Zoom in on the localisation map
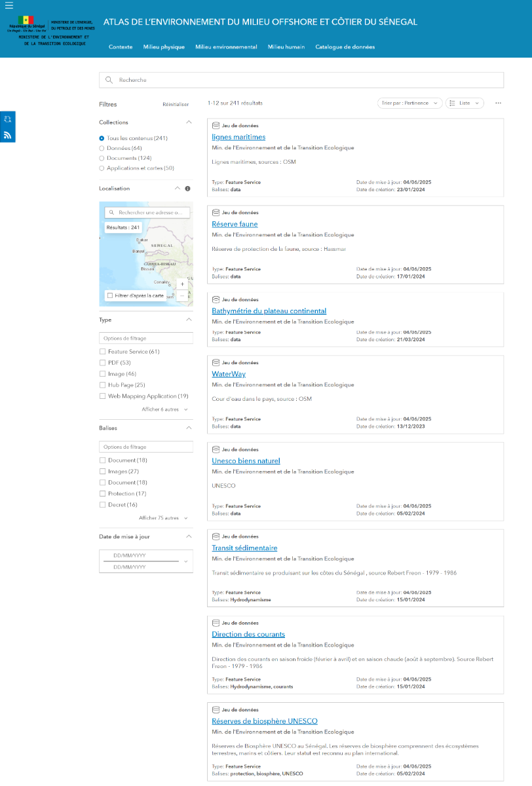Screen dimensions: 532x786 tap(182, 284)
